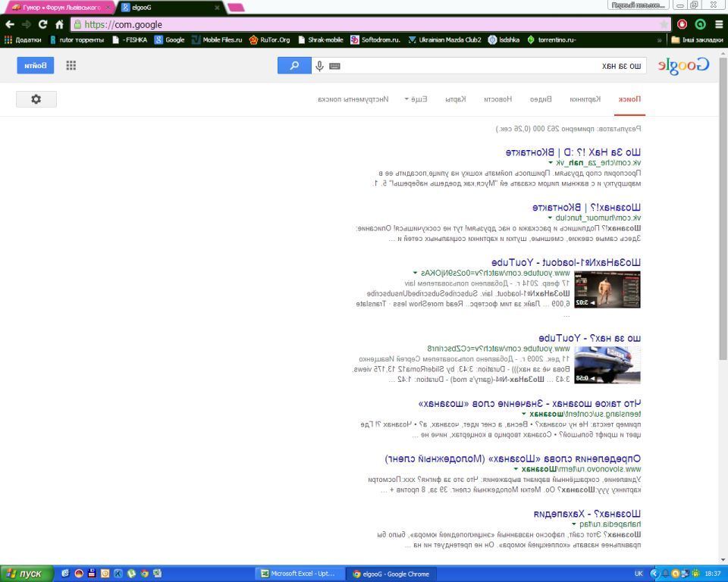Click the page vertical scrollbar
The image size is (728, 582).
pos(723,209)
